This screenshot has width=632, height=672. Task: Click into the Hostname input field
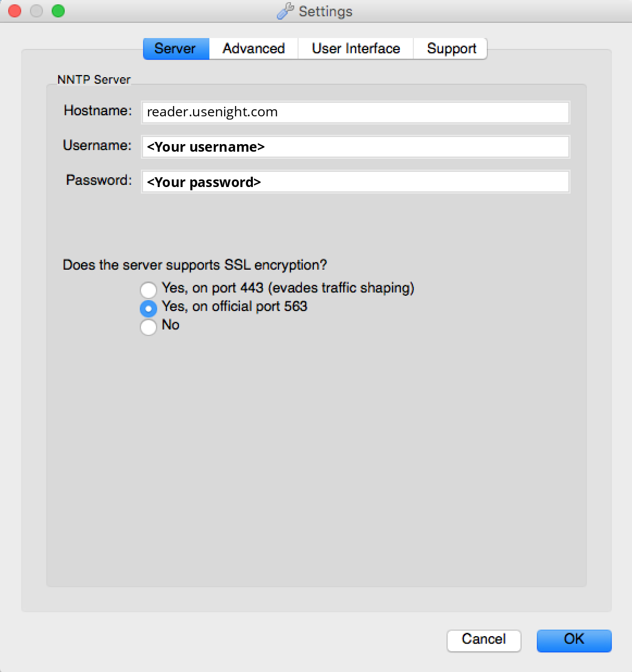(356, 112)
